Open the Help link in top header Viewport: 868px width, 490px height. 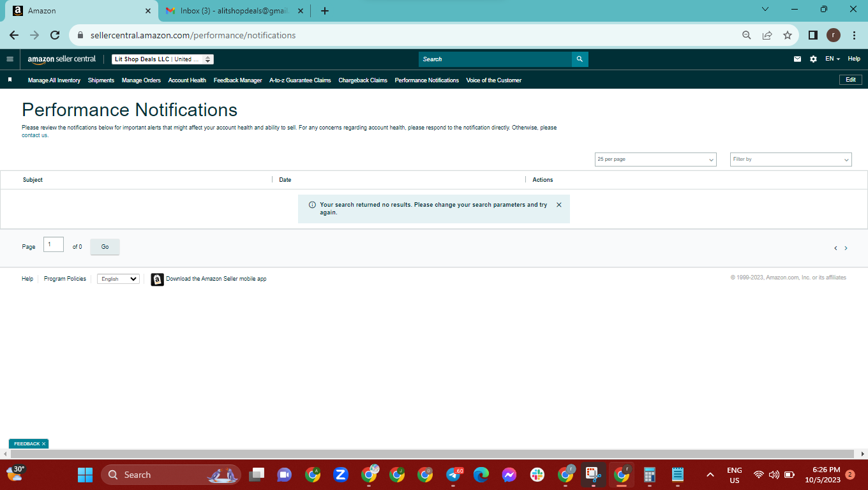click(854, 59)
